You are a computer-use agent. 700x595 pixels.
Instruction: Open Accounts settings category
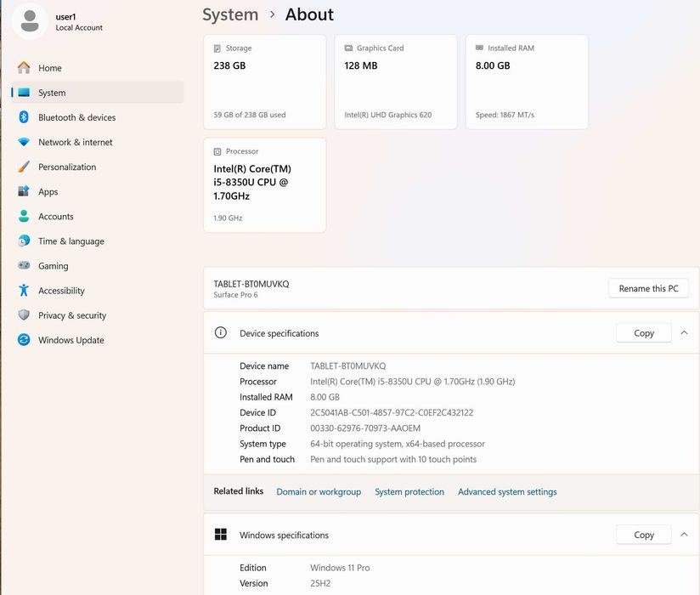tap(98, 216)
